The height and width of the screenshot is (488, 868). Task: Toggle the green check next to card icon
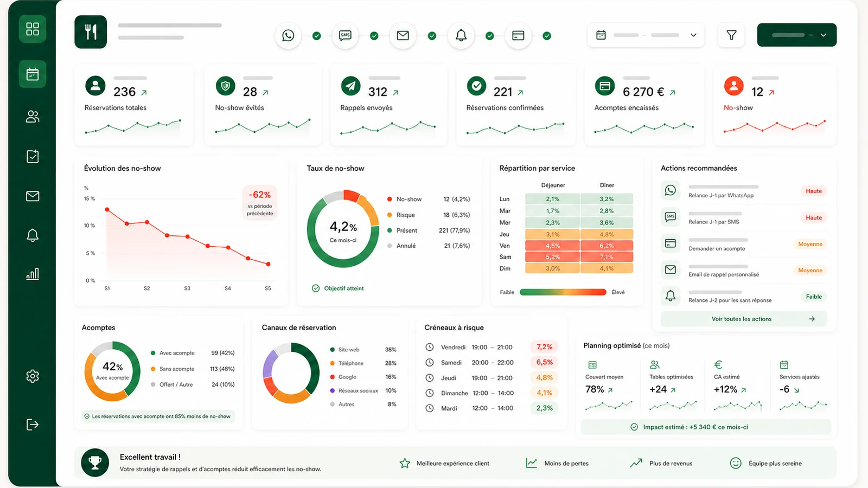(x=547, y=36)
